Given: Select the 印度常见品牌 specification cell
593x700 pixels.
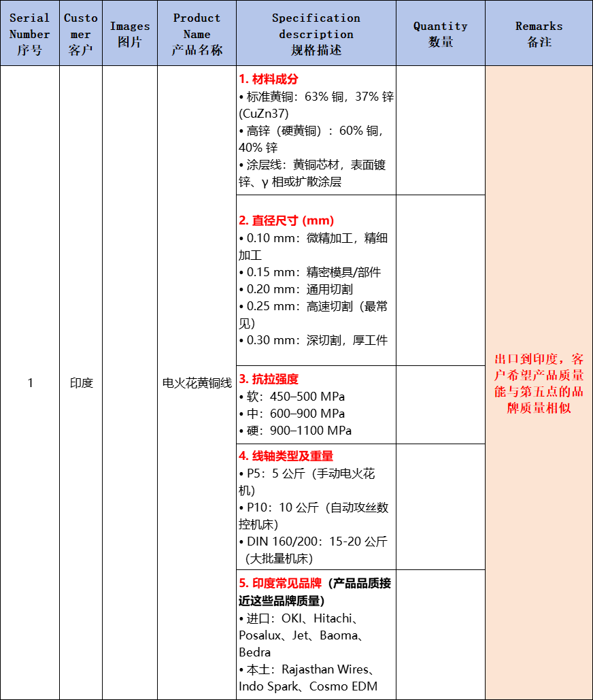Looking at the screenshot, I should pyautogui.click(x=316, y=634).
